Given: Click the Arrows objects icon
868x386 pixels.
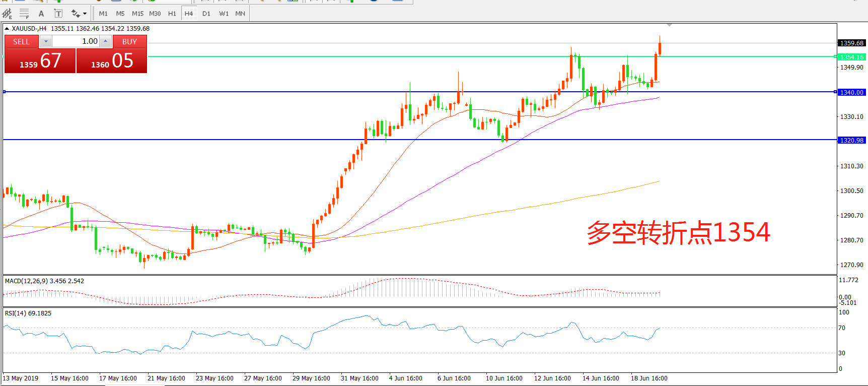Looking at the screenshot, I should pos(76,14).
